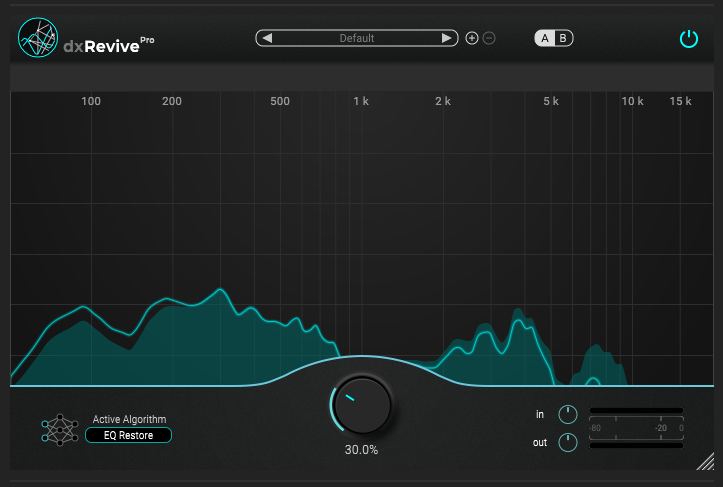
Task: Click the neural network algorithm icon
Action: click(x=60, y=430)
